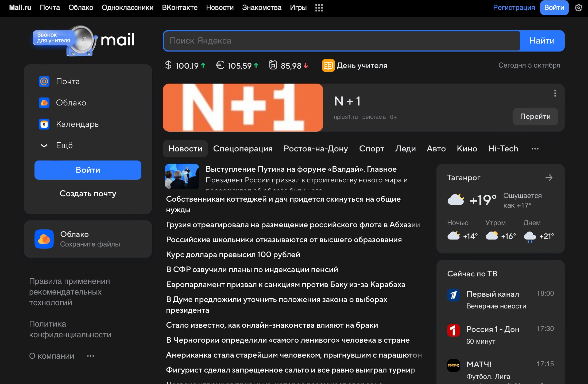Click the Днем forecast rain icon

tap(530, 237)
